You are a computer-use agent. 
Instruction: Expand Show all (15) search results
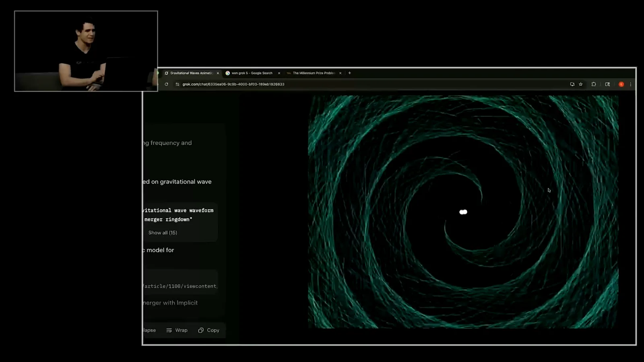(163, 232)
